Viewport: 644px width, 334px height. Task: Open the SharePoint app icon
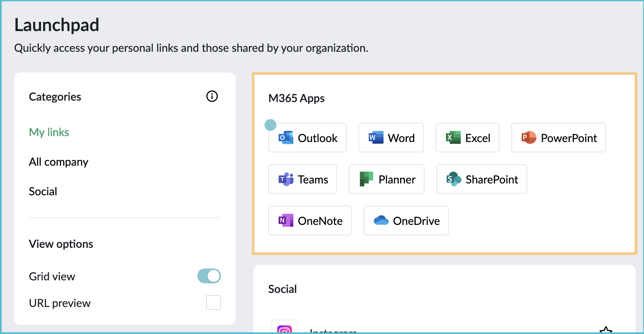click(x=454, y=179)
